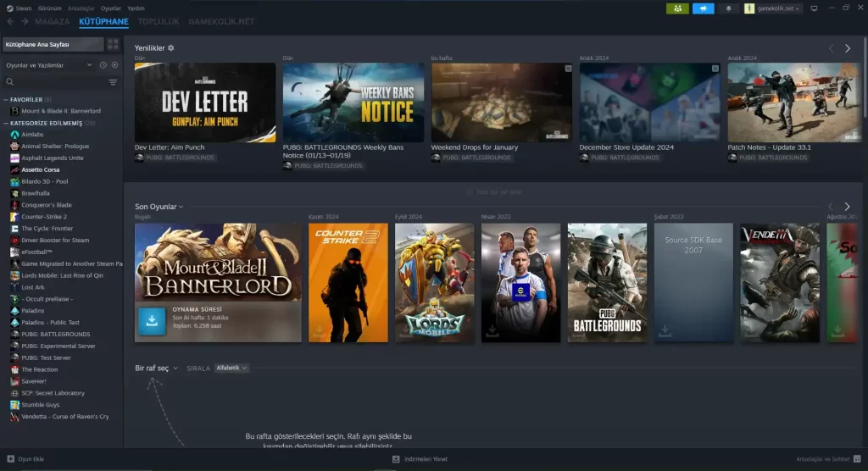Switch to the MAĞAZA tab
The width and height of the screenshot is (868, 471).
tap(52, 21)
